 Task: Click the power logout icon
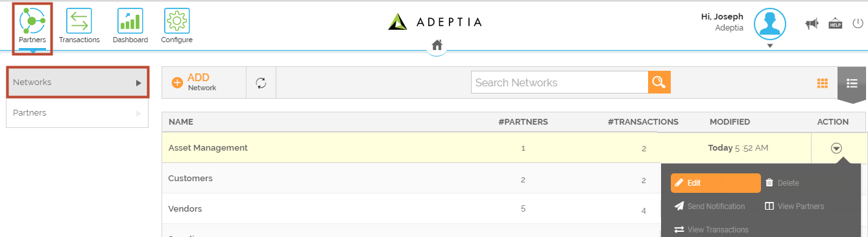pyautogui.click(x=858, y=23)
